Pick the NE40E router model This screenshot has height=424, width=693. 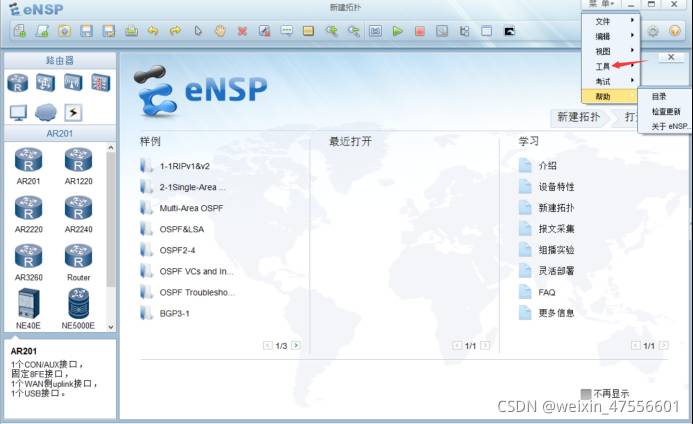coord(28,309)
